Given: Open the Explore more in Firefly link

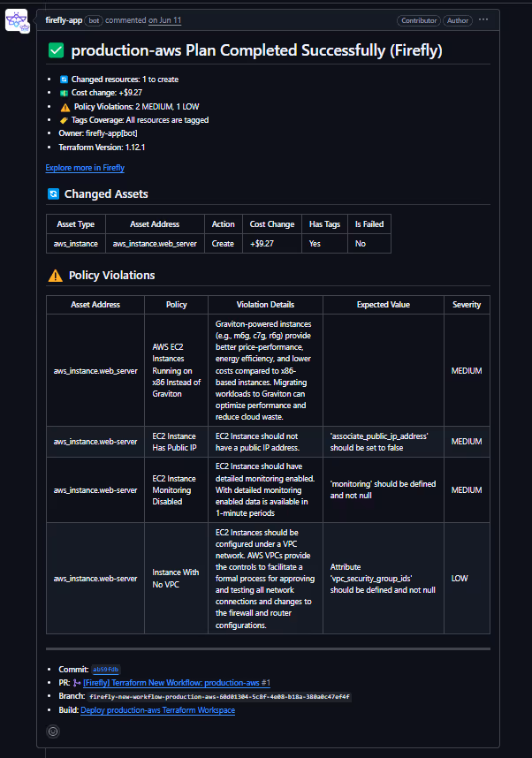Looking at the screenshot, I should point(84,167).
